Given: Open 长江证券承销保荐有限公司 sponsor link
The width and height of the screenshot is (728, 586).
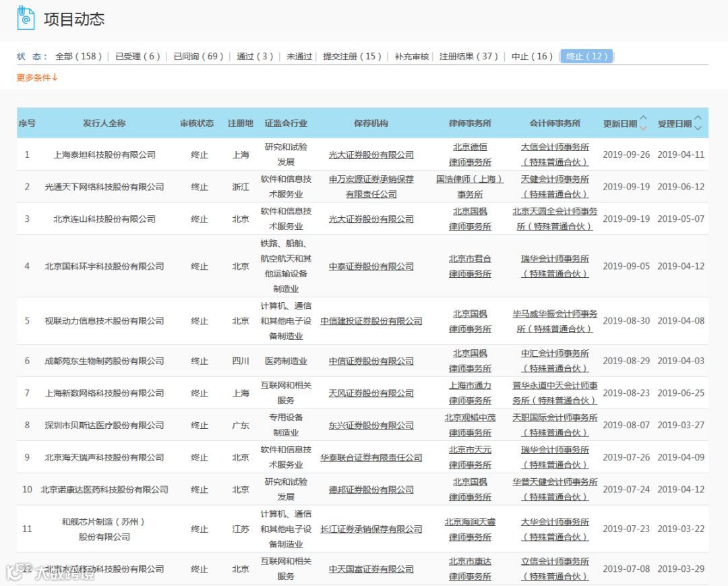Looking at the screenshot, I should (371, 529).
